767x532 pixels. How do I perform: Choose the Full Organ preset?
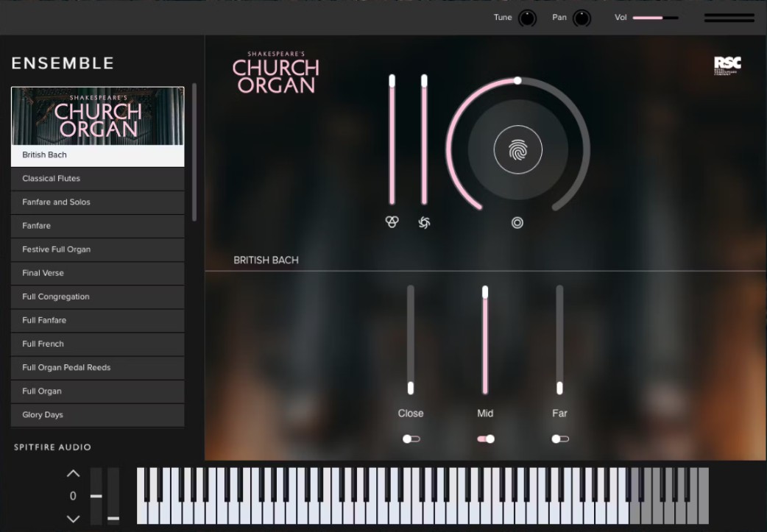tap(98, 391)
